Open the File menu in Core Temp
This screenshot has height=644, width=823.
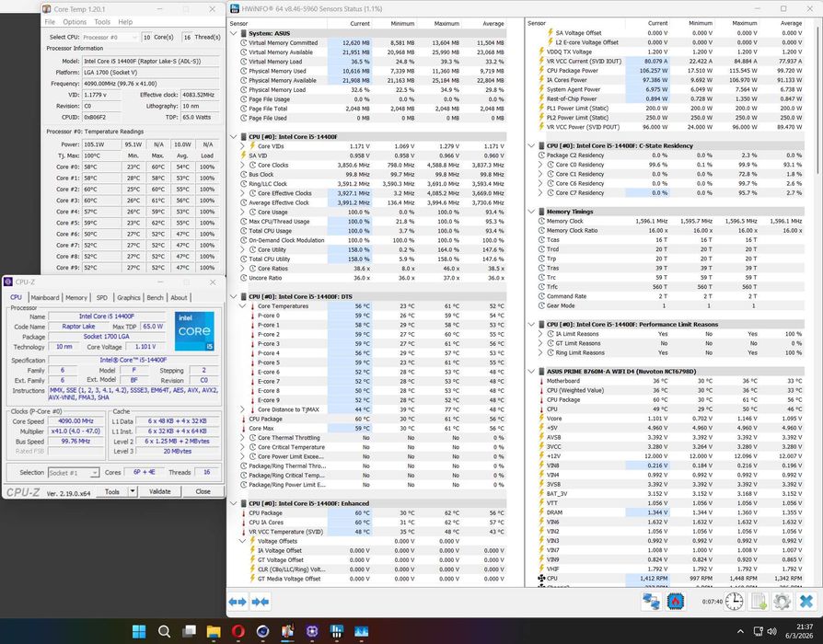50,22
